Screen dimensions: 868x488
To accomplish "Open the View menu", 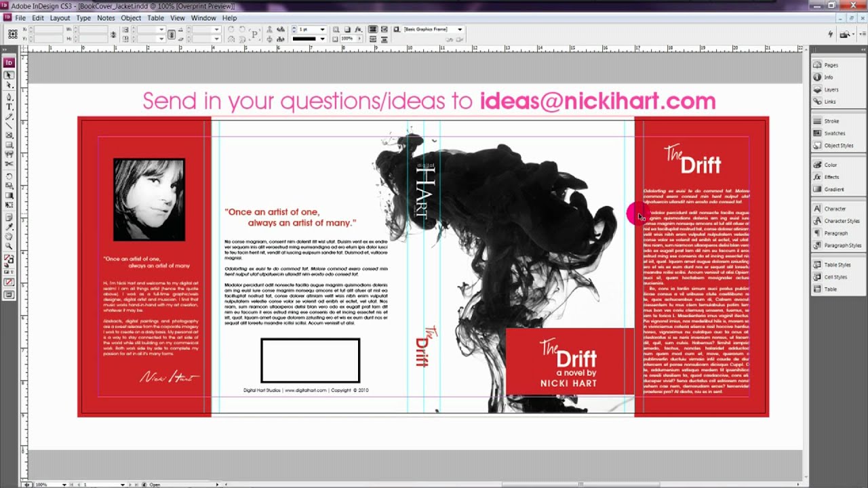I will point(178,18).
